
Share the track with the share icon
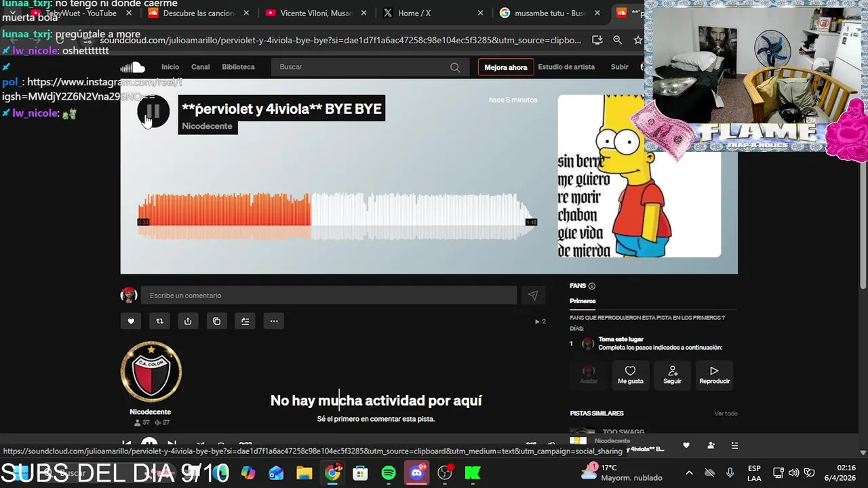(188, 321)
